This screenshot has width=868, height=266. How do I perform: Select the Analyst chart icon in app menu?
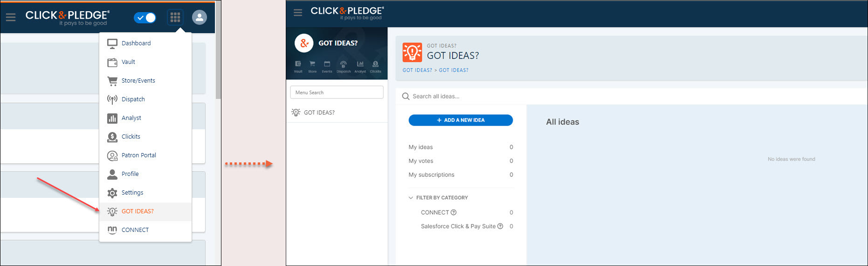[112, 118]
